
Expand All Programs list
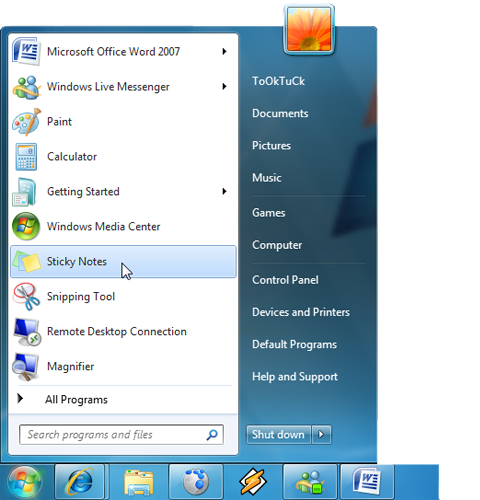(76, 399)
